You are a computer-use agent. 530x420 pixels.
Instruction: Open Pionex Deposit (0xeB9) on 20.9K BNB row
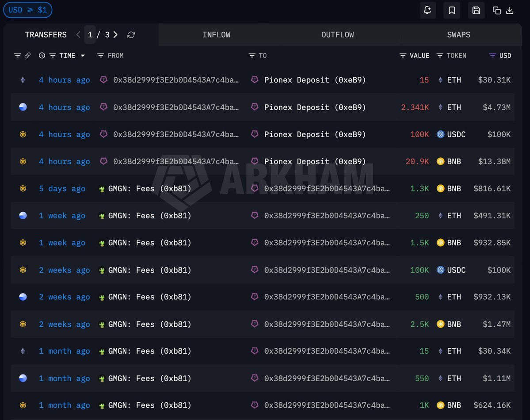tap(315, 161)
